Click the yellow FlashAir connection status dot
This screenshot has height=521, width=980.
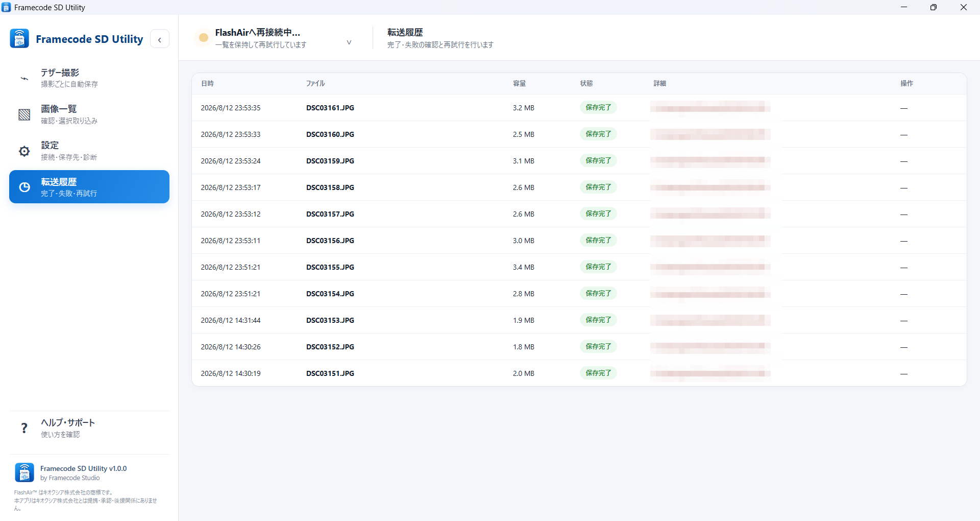[x=204, y=37]
